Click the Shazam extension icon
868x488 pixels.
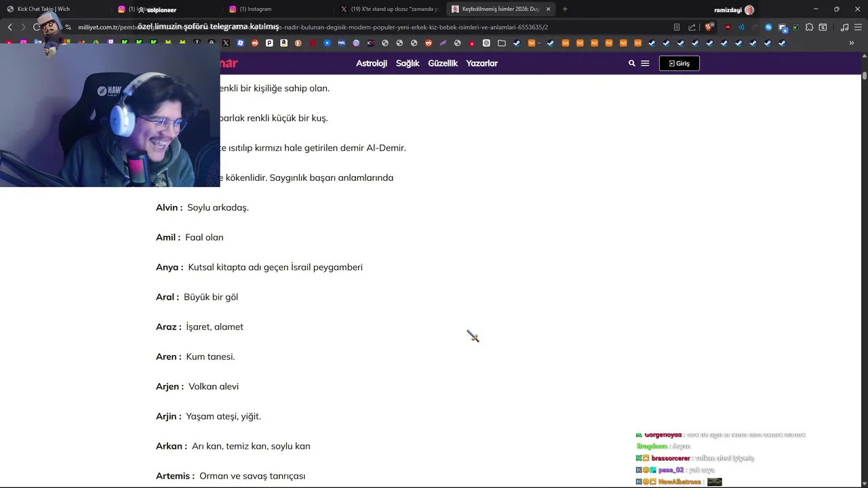[x=768, y=27]
